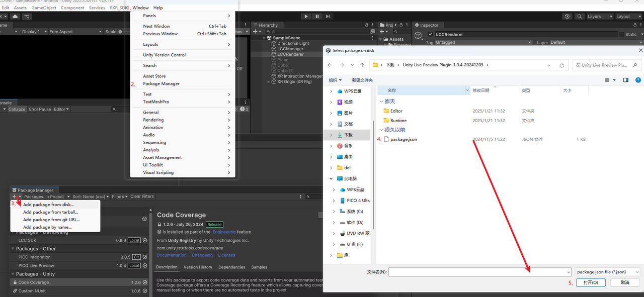Pause the game with the pause button

(317, 16)
